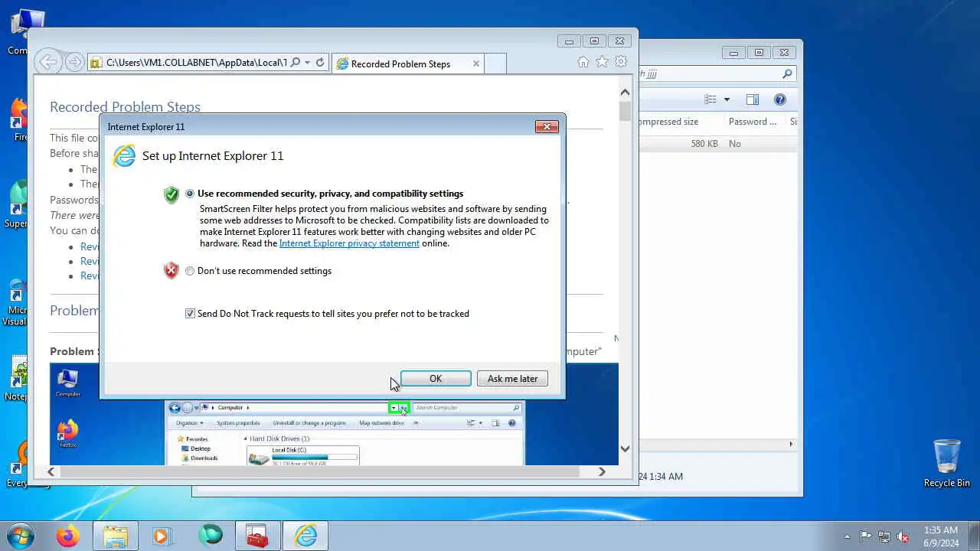Click the IE forward navigation arrow

pos(74,62)
